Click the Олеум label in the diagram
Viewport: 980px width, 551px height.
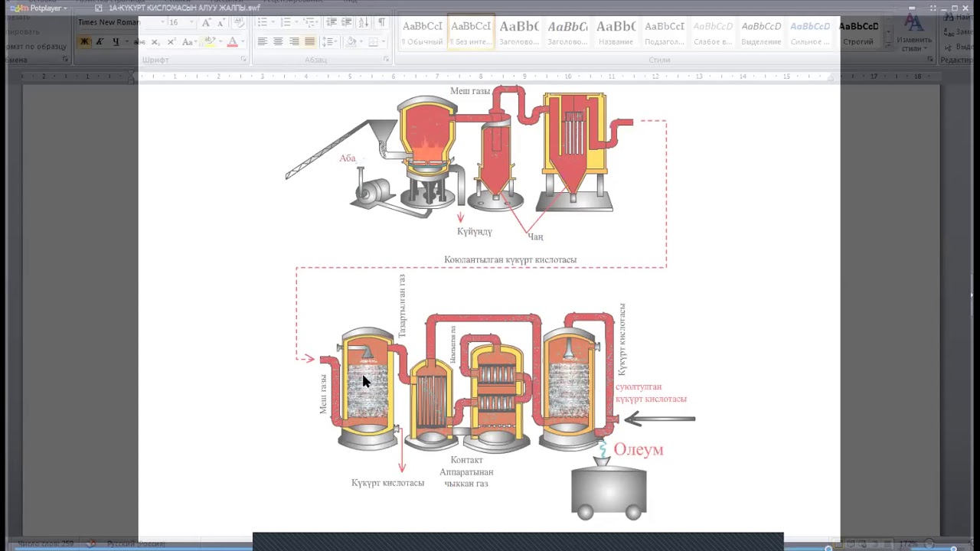[x=638, y=449]
